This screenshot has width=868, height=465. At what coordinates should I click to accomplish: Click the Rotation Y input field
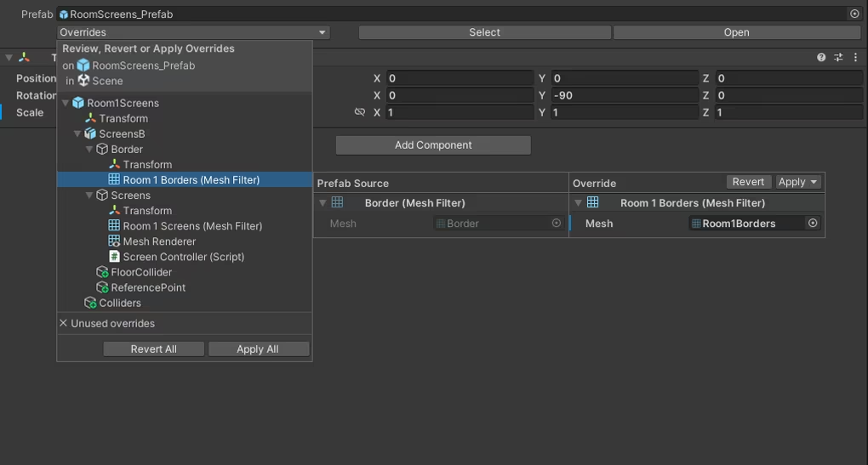click(x=625, y=95)
